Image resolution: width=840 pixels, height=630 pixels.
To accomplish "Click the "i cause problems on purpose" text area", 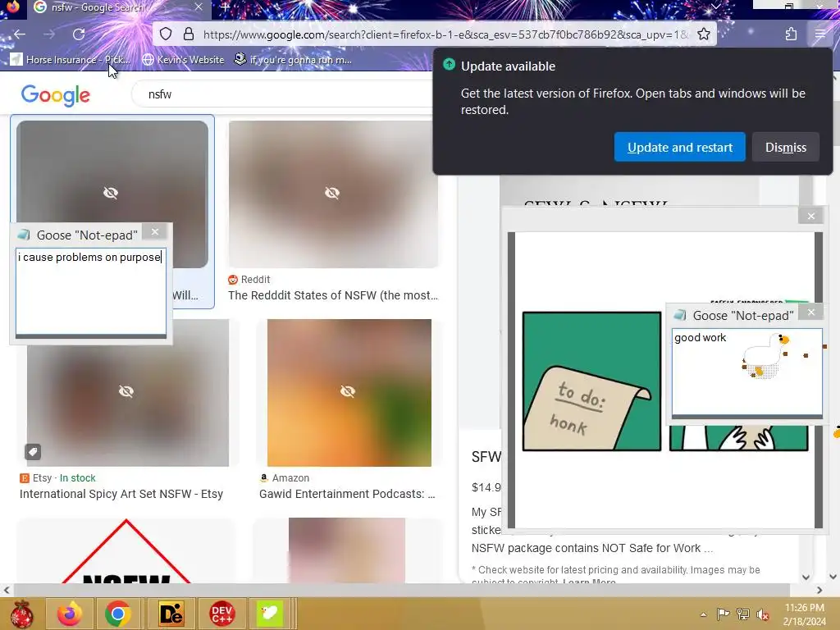I will coord(90,291).
